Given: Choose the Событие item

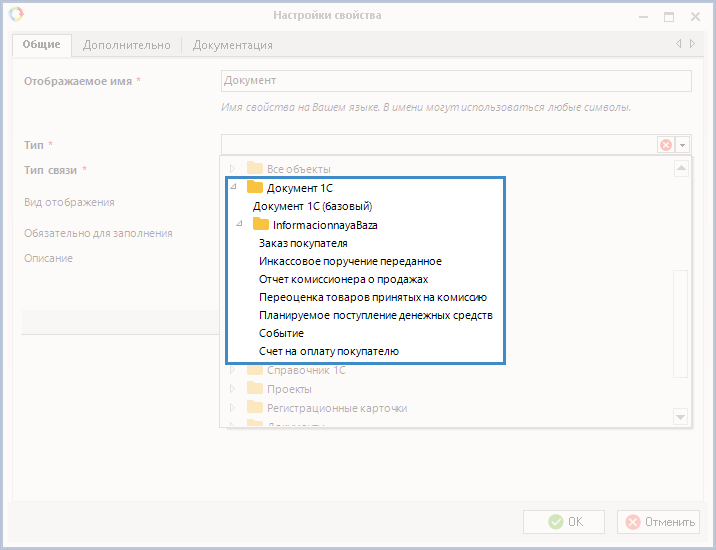Looking at the screenshot, I should [281, 333].
